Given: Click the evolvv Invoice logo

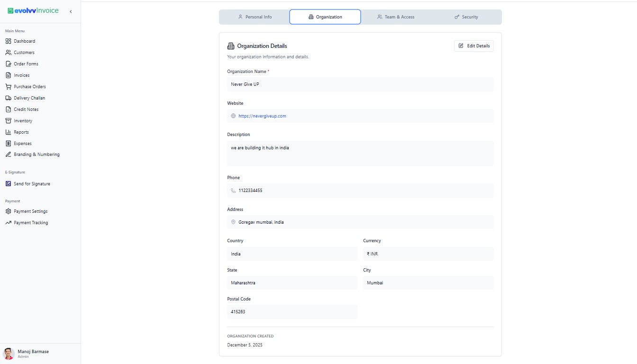Looking at the screenshot, I should click(33, 10).
